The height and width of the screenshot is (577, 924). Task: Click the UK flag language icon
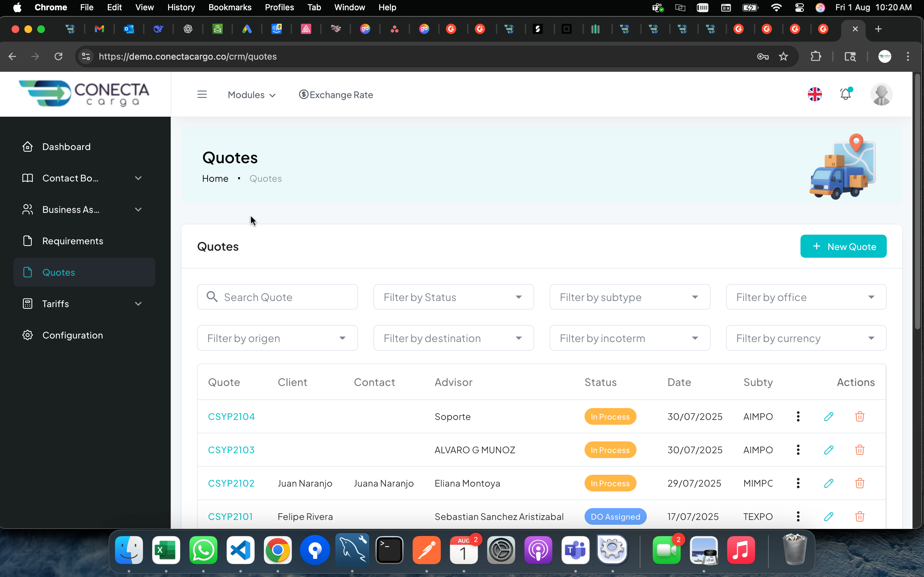[814, 94]
